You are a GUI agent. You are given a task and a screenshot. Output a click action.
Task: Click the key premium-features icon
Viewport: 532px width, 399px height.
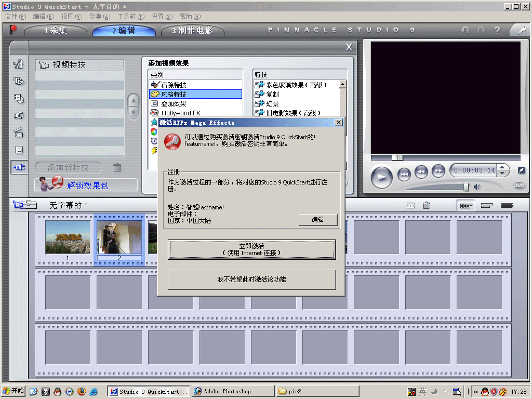point(521,30)
